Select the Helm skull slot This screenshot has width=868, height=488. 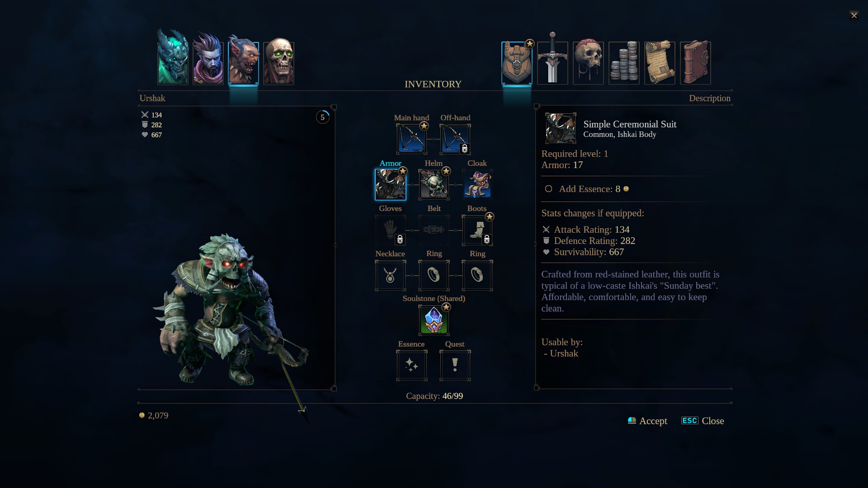click(434, 184)
